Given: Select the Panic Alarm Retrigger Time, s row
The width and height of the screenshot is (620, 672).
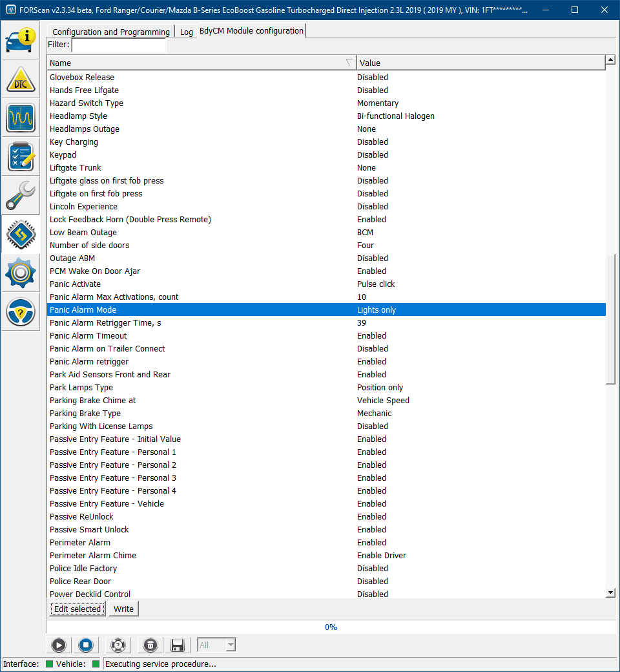Looking at the screenshot, I should (x=326, y=322).
